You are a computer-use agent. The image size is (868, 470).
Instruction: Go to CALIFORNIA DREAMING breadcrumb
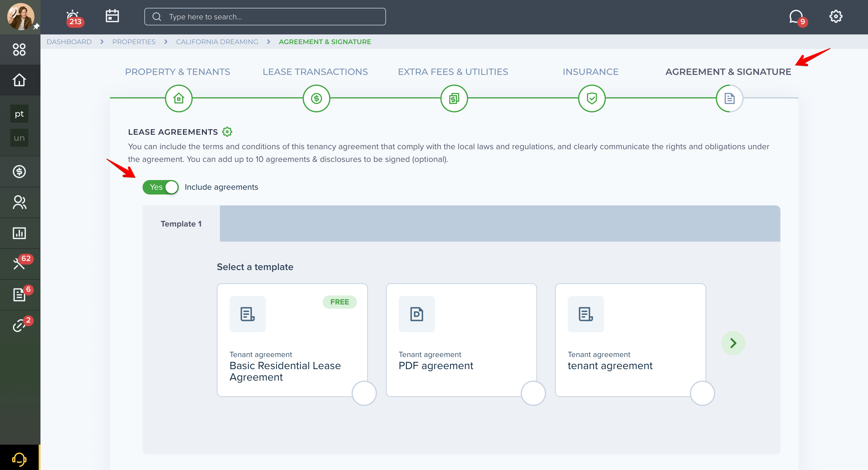[217, 42]
